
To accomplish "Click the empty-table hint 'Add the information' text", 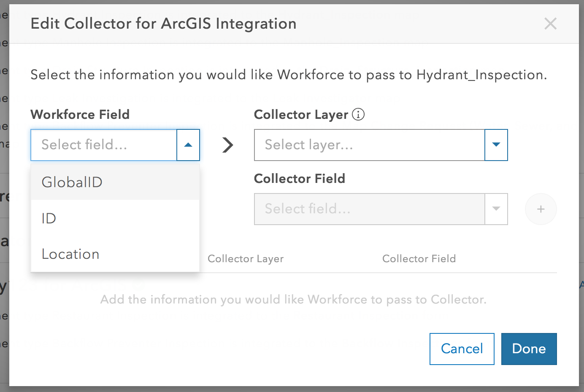I will 293,300.
